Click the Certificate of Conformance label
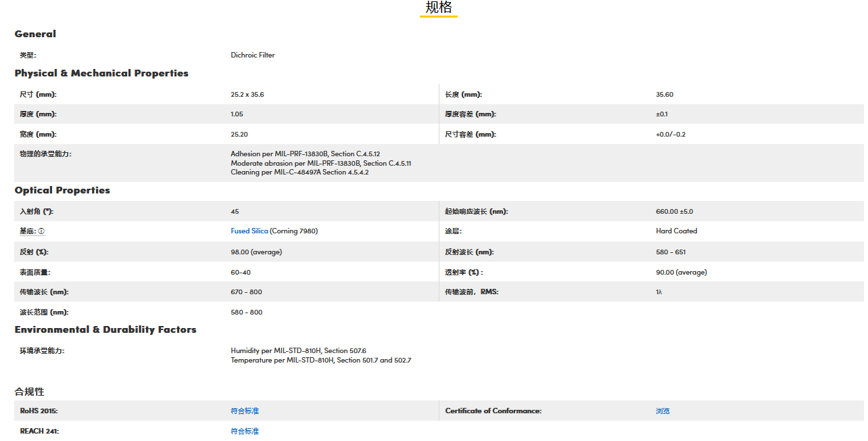Image resolution: width=868 pixels, height=441 pixels. (493, 411)
